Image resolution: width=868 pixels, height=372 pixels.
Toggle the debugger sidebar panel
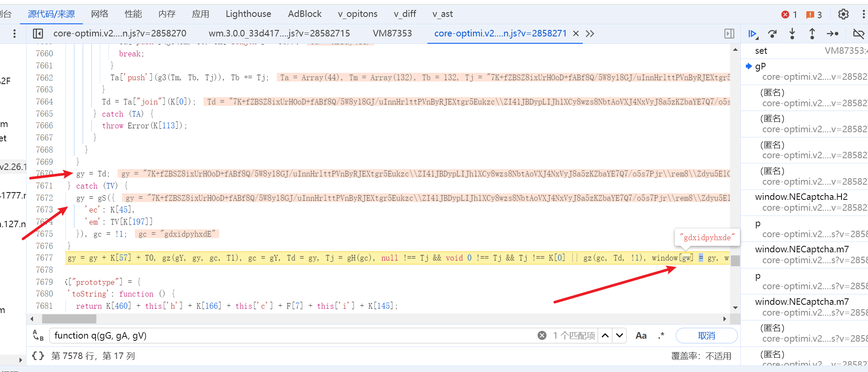(x=730, y=33)
